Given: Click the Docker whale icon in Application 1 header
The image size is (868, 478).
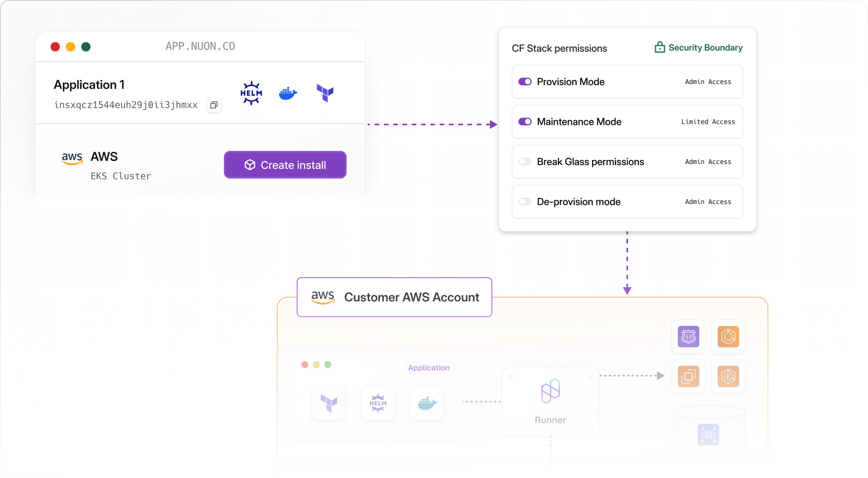Looking at the screenshot, I should (x=288, y=93).
